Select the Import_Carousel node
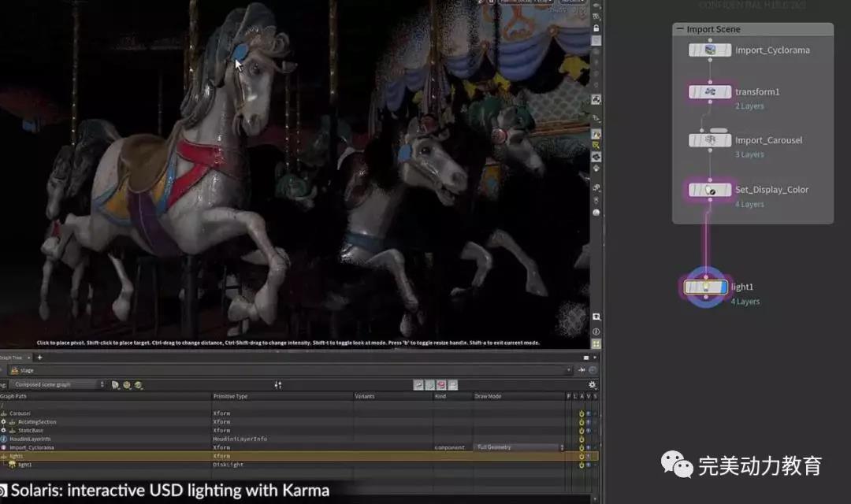 pyautogui.click(x=710, y=140)
